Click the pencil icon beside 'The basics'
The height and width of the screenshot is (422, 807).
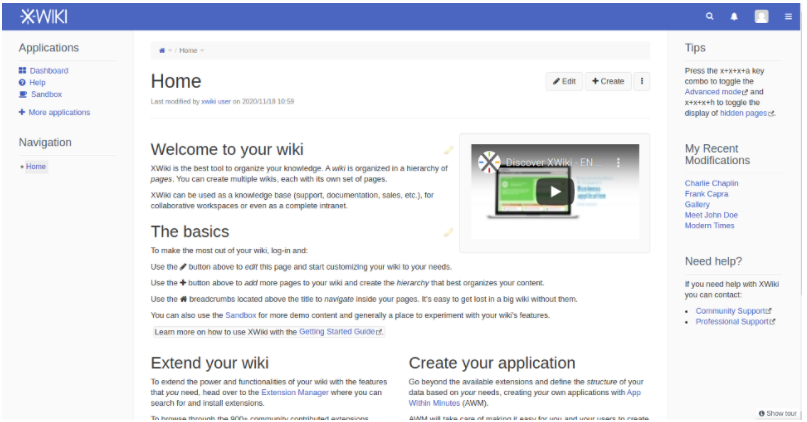click(x=448, y=232)
